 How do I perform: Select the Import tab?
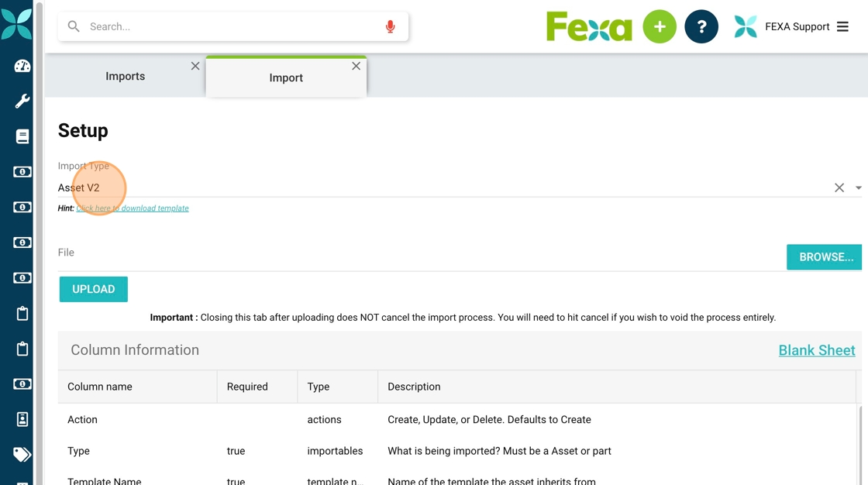(x=285, y=78)
